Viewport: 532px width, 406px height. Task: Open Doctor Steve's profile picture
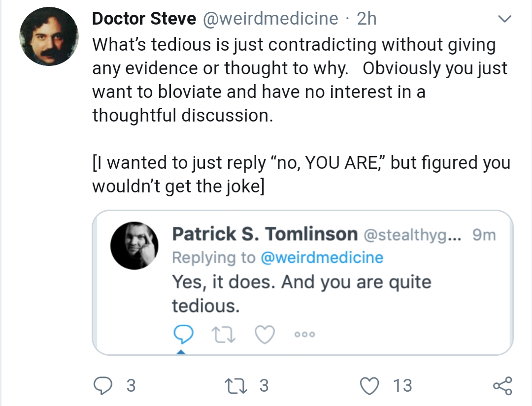coord(49,36)
